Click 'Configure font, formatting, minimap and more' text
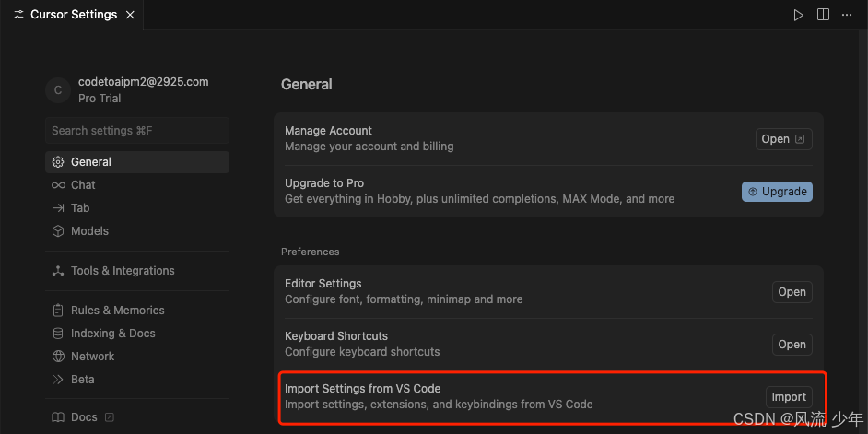Image resolution: width=868 pixels, height=434 pixels. 404,299
